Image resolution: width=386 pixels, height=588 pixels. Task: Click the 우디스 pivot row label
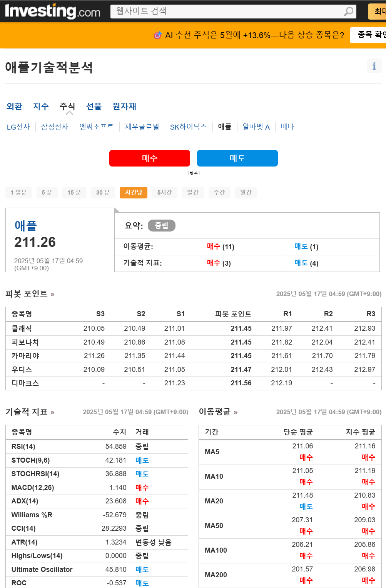(22, 370)
